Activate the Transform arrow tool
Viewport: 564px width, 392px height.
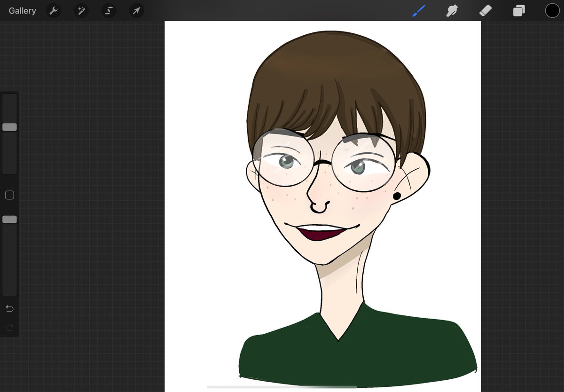137,11
